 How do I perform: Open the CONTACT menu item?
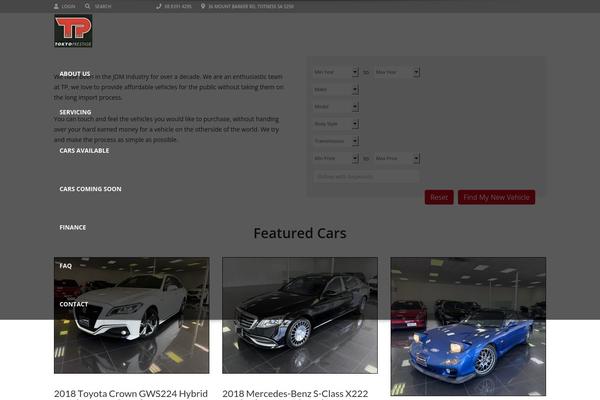[x=74, y=304]
